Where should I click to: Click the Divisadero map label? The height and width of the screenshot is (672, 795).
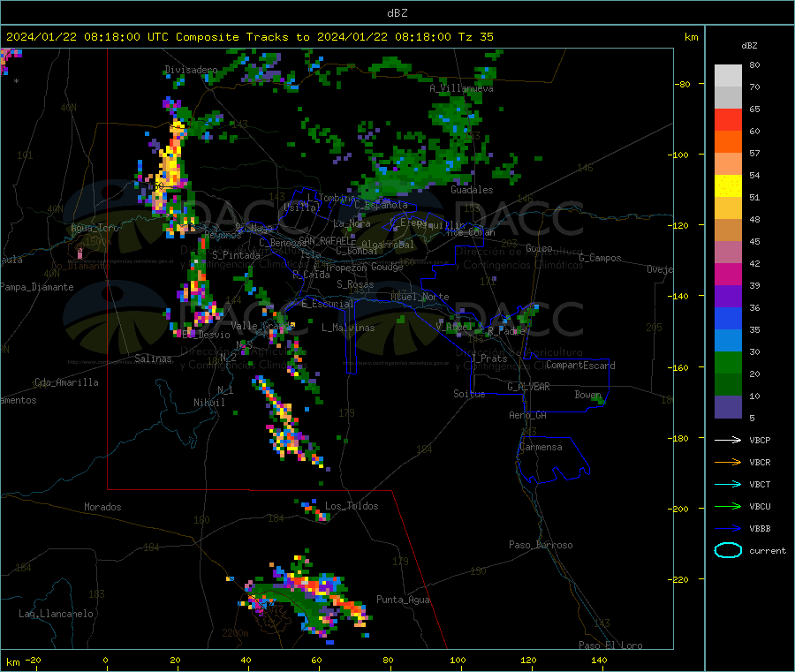click(191, 70)
